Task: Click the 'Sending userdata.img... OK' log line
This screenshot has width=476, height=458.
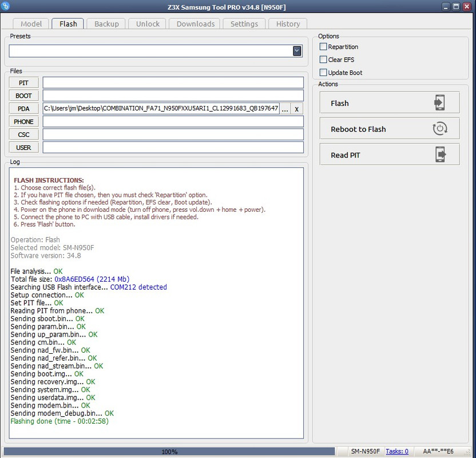Action: click(x=53, y=397)
